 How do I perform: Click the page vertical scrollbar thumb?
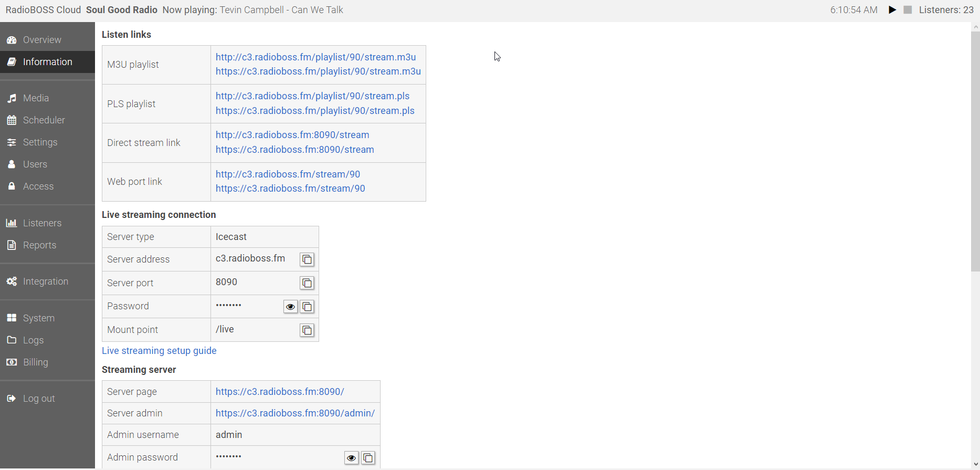click(x=975, y=151)
